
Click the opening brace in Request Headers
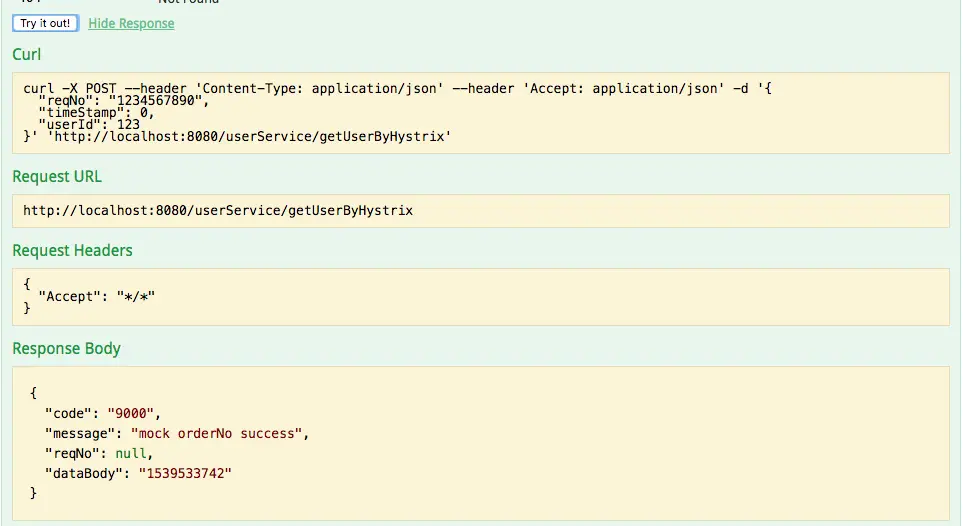pyautogui.click(x=27, y=284)
